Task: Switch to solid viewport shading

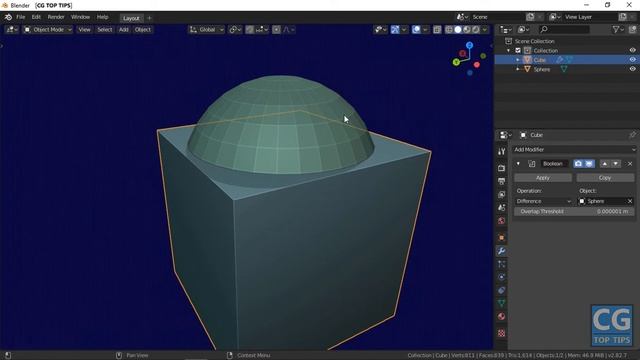Action: [x=458, y=30]
